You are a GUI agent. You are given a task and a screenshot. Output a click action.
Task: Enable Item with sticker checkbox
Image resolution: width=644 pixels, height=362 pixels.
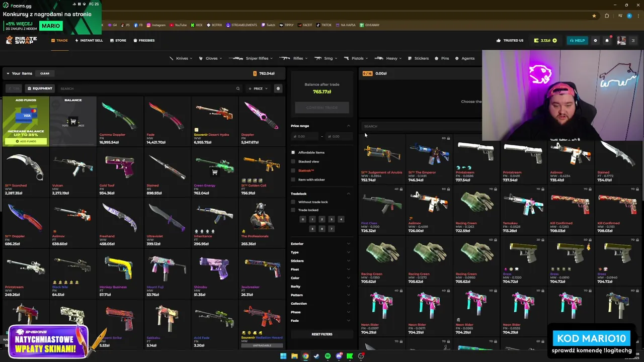click(293, 179)
